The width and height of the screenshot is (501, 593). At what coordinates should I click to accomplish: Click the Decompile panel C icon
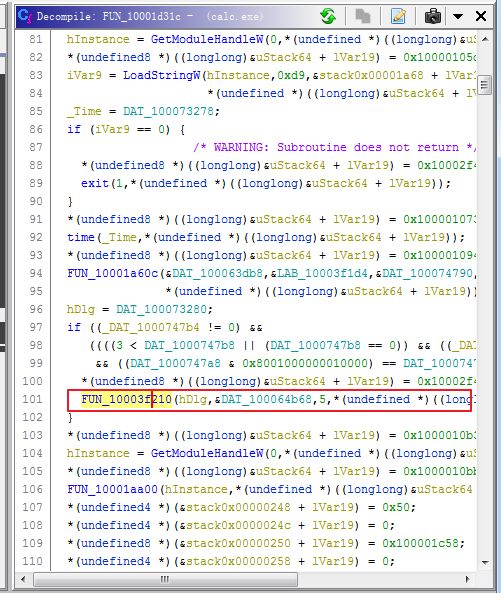click(x=25, y=16)
